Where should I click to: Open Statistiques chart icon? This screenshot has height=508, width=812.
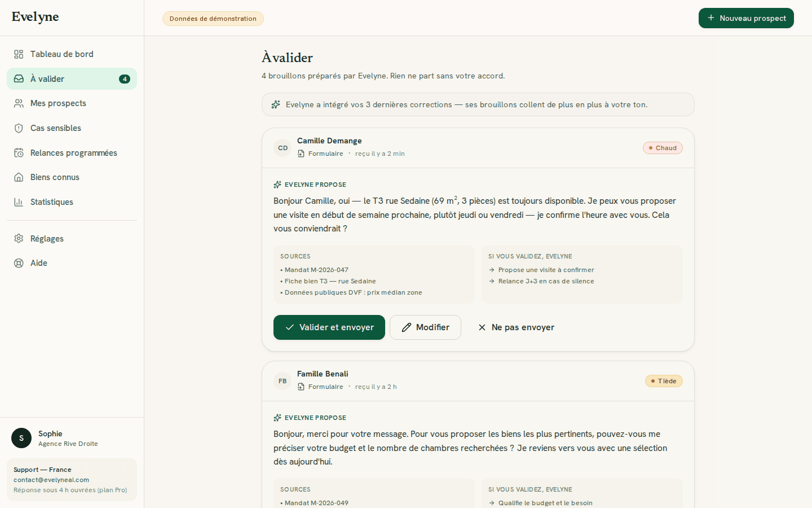click(19, 202)
